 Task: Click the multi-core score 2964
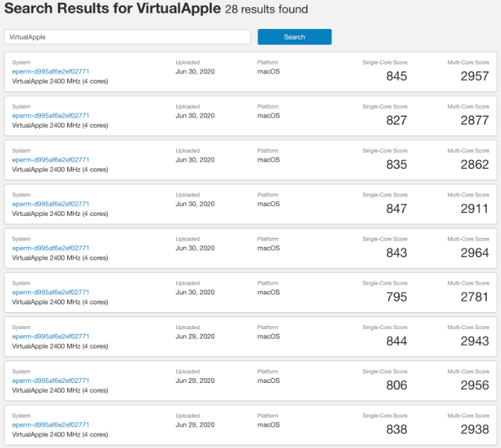[475, 253]
